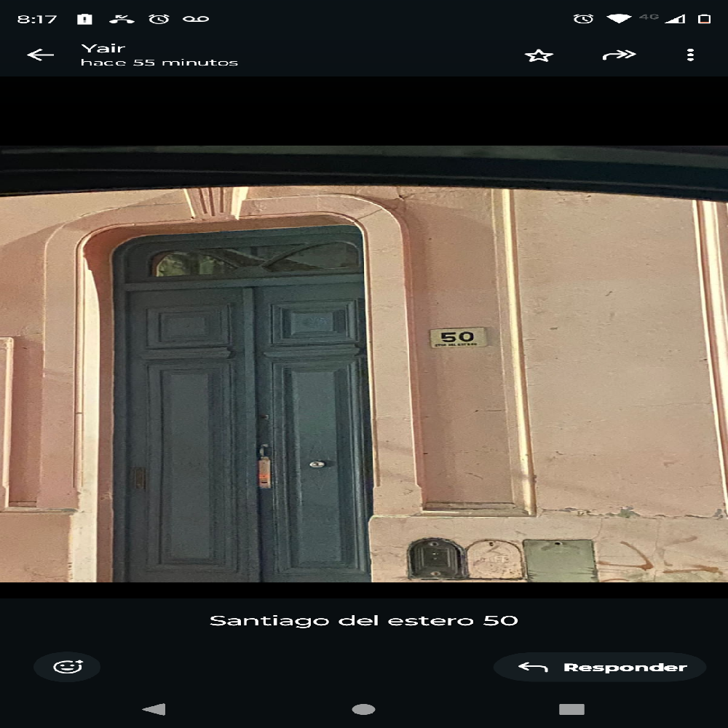Forward the photo using the arrow icon
Screen dimensions: 728x728
(x=619, y=55)
